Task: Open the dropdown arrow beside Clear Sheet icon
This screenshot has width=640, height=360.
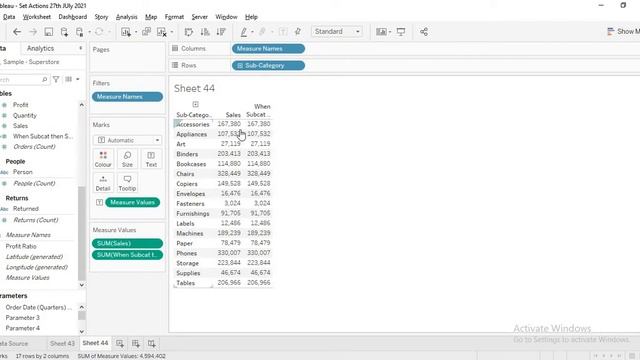Action: pyautogui.click(x=172, y=32)
